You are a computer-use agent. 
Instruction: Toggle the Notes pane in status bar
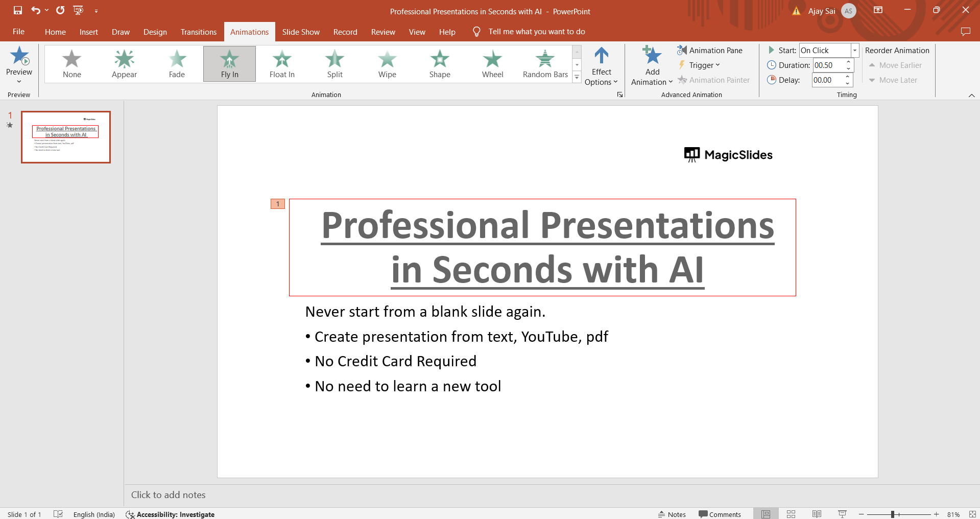point(672,514)
